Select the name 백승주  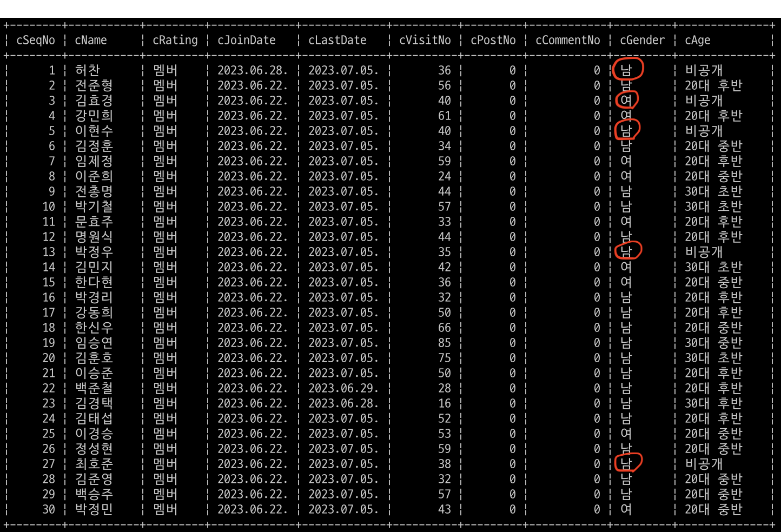click(x=94, y=494)
